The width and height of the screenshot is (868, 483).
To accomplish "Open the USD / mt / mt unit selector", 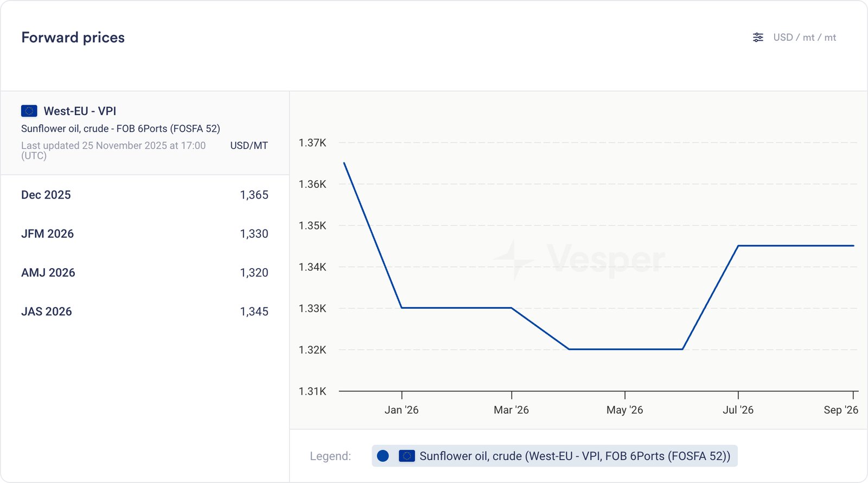I will 804,37.
